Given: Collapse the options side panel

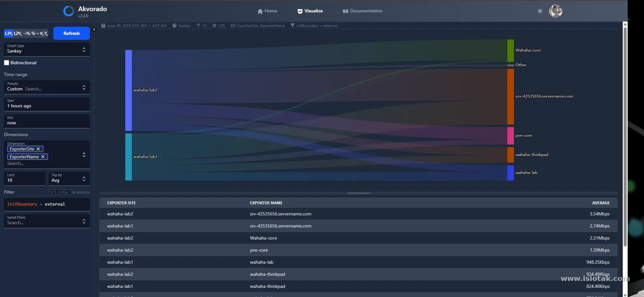Looking at the screenshot, I should [94, 29].
